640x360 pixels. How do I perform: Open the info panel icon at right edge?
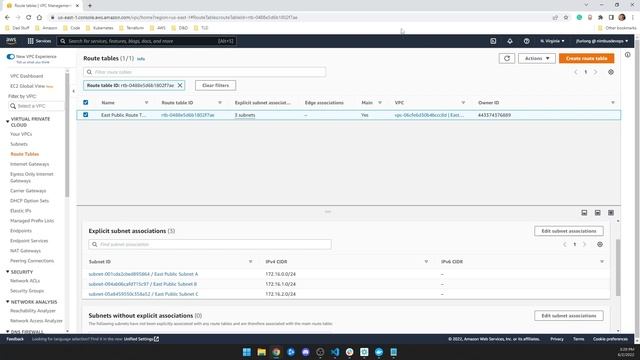pos(627,55)
